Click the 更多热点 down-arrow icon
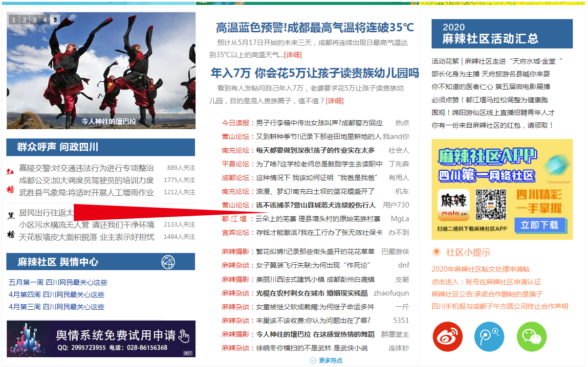This screenshot has height=367, width=588. [x=313, y=360]
